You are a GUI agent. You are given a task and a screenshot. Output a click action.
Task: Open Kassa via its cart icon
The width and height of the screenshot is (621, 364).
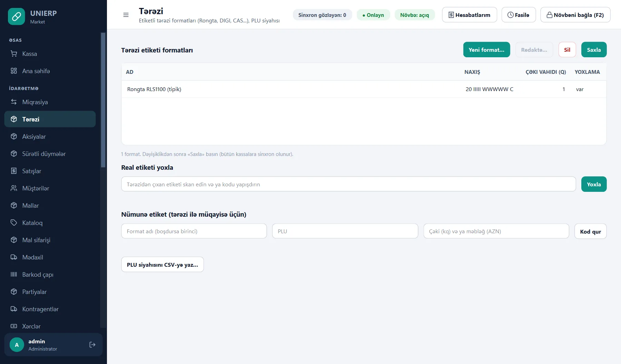pyautogui.click(x=14, y=54)
